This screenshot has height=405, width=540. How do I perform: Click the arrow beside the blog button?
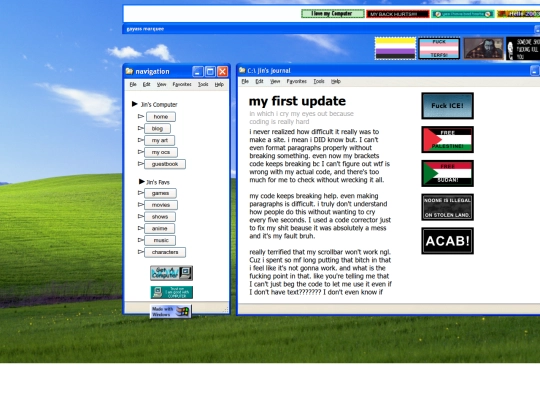tap(141, 128)
